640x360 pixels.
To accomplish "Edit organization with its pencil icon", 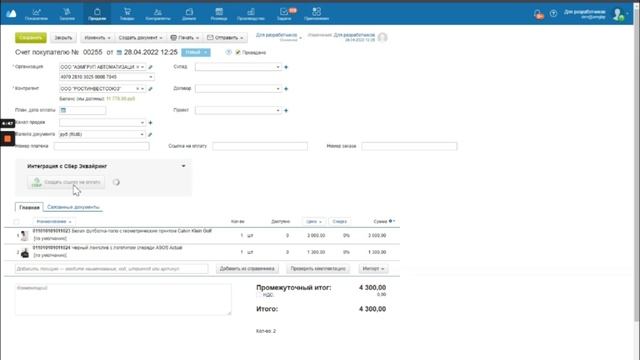I will click(x=151, y=67).
